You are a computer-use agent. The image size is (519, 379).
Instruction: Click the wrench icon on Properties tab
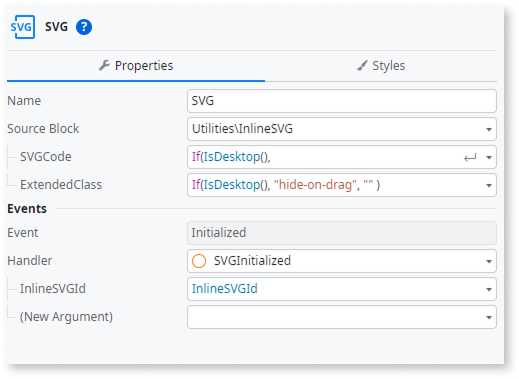pos(104,65)
